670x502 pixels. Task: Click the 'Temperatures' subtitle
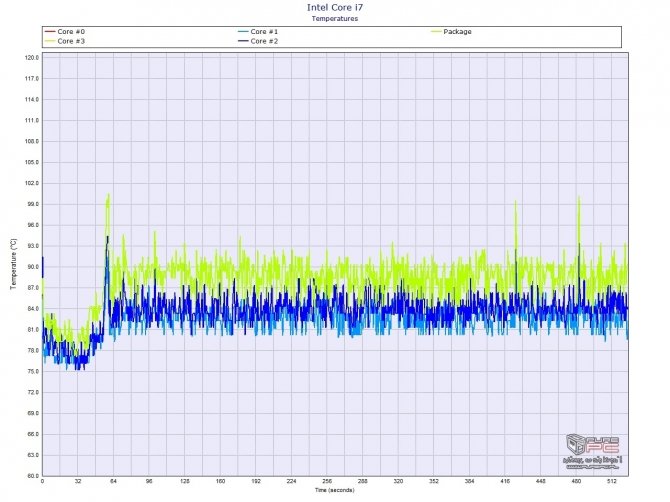[x=335, y=18]
